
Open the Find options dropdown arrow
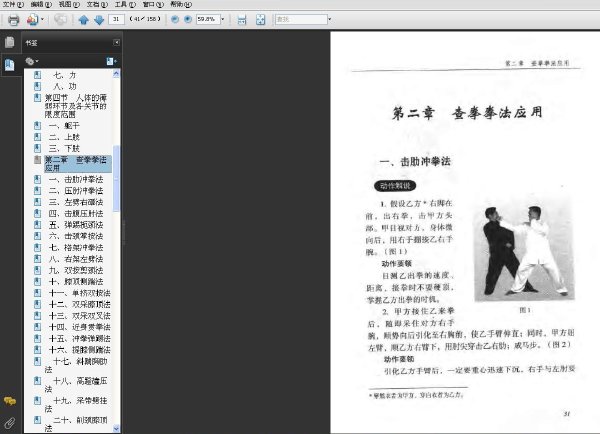(330, 19)
